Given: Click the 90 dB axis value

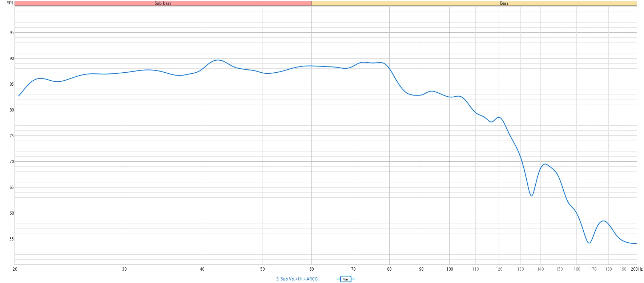Looking at the screenshot, I should [x=12, y=58].
